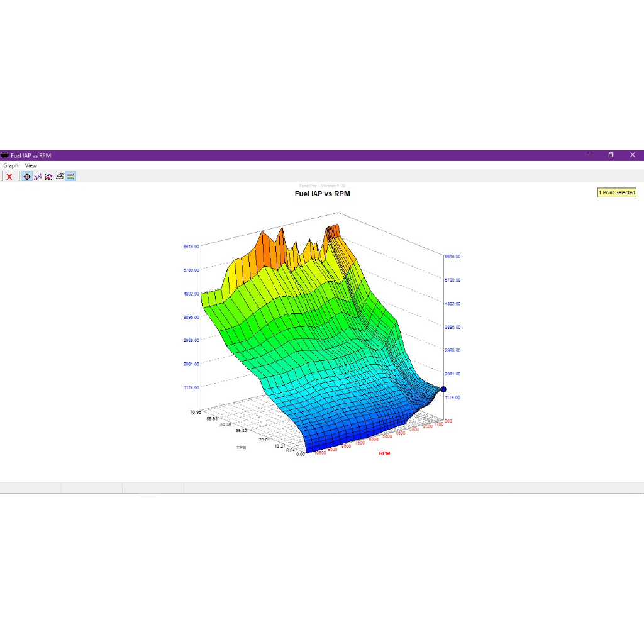Toggle the color gradient shading icon
The image size is (644, 644).
(70, 177)
